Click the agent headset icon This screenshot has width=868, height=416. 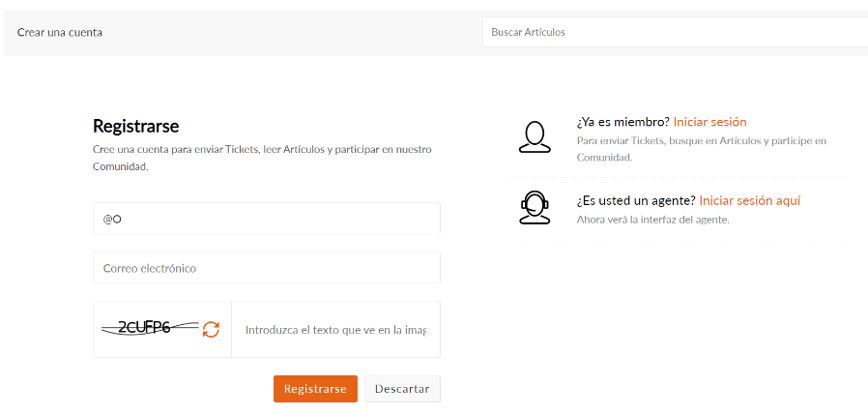(535, 207)
